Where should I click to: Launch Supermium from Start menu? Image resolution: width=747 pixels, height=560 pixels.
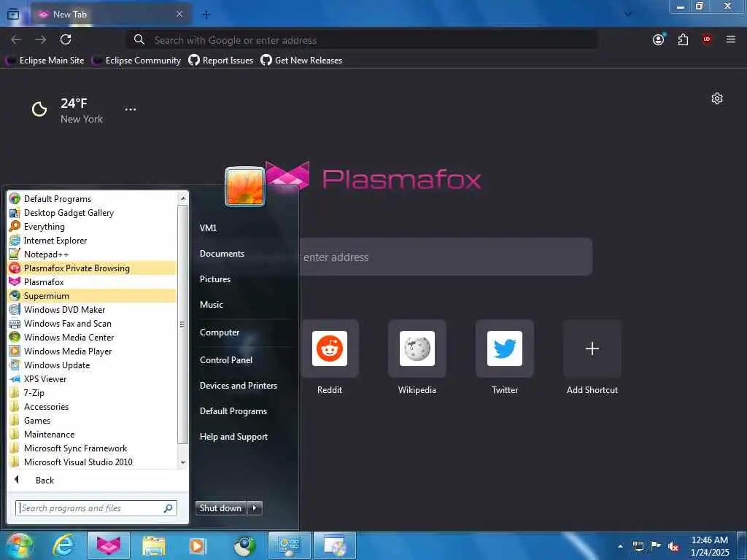tap(93, 296)
